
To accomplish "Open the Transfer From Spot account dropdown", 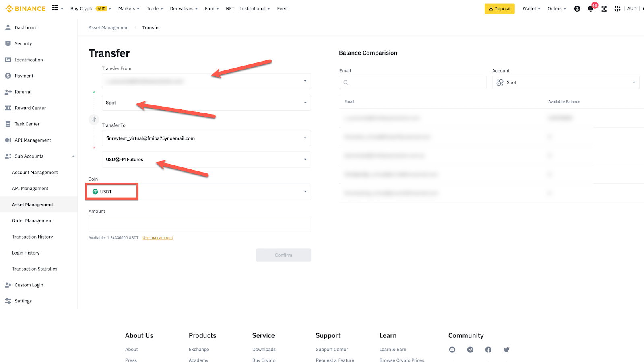I will click(x=206, y=103).
